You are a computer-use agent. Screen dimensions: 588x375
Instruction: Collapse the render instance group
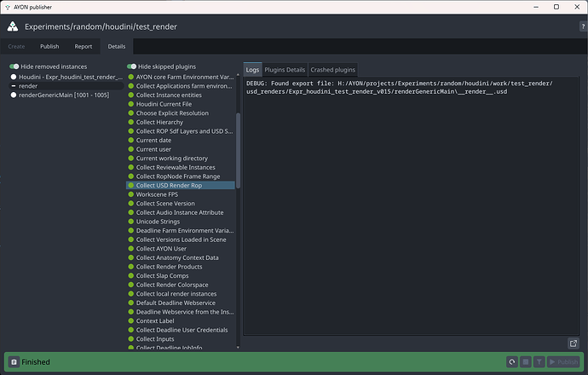[14, 86]
